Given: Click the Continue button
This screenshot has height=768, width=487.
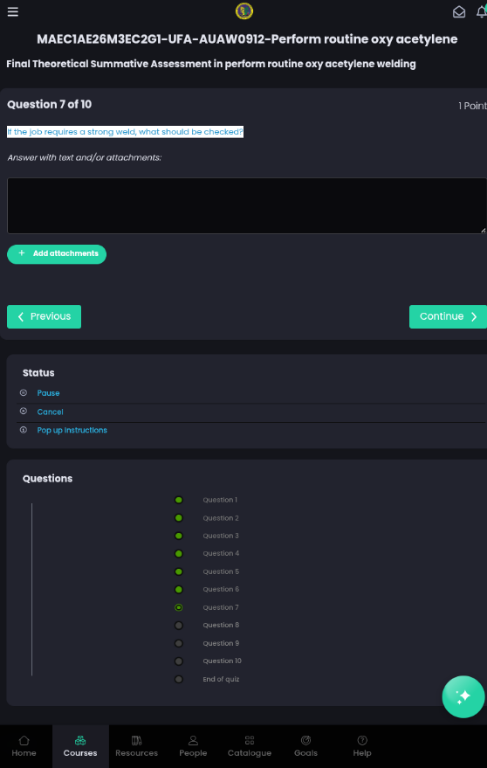Looking at the screenshot, I should (x=448, y=316).
